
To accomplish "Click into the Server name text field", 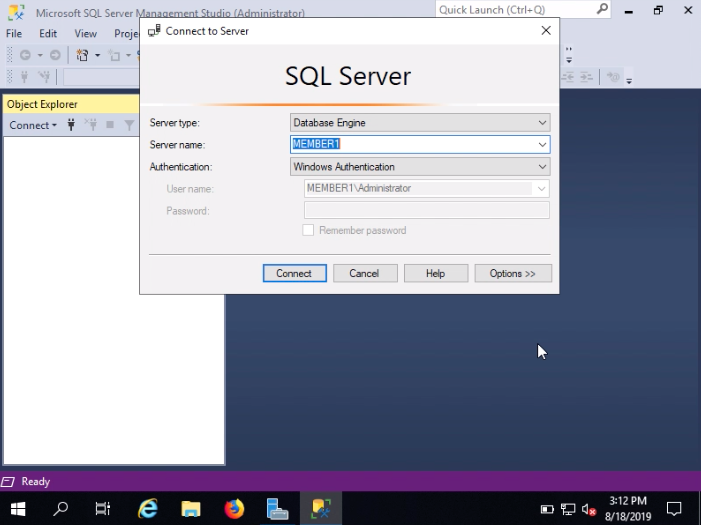I will (413, 144).
